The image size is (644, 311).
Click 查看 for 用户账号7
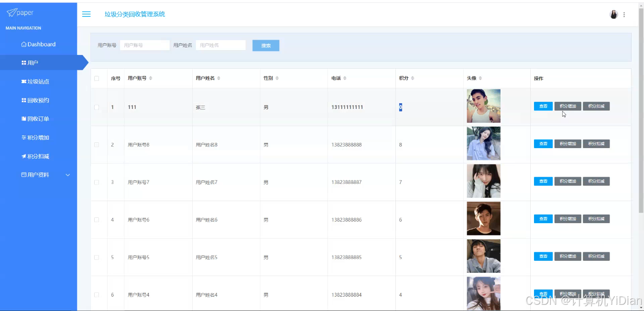coord(543,181)
